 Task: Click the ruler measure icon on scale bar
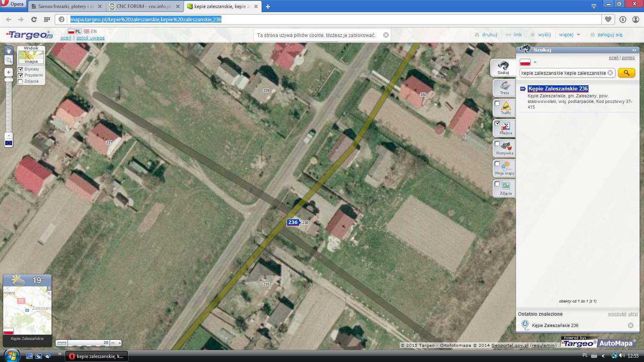point(62,343)
